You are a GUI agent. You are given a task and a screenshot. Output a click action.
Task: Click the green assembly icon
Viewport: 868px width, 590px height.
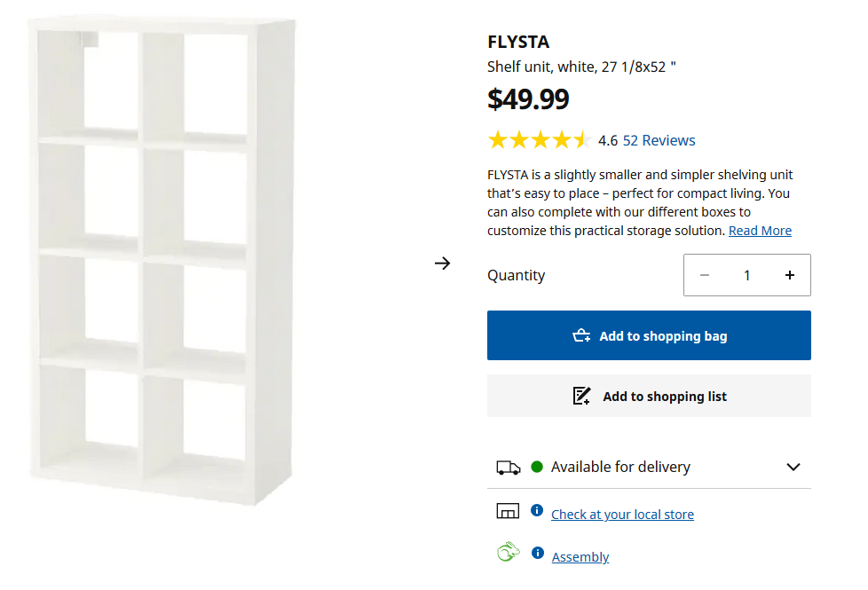[x=508, y=554]
